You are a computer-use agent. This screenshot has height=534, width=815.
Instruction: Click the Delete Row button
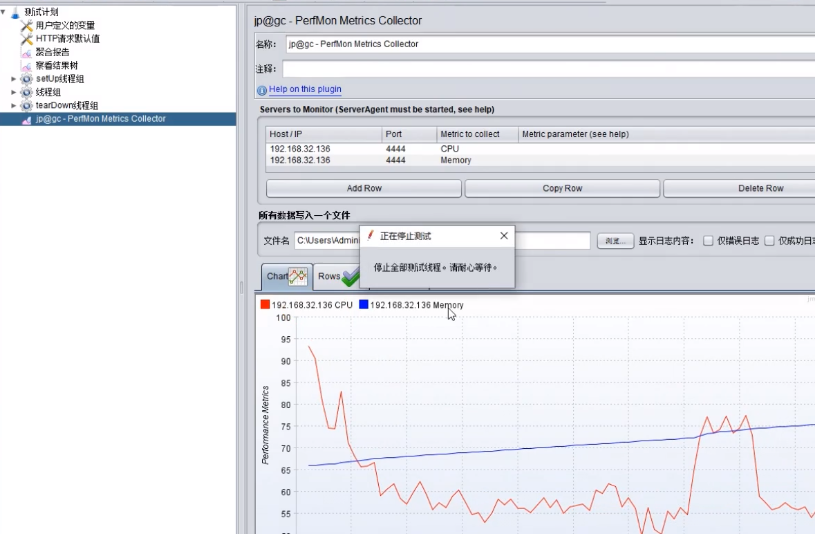pyautogui.click(x=739, y=188)
